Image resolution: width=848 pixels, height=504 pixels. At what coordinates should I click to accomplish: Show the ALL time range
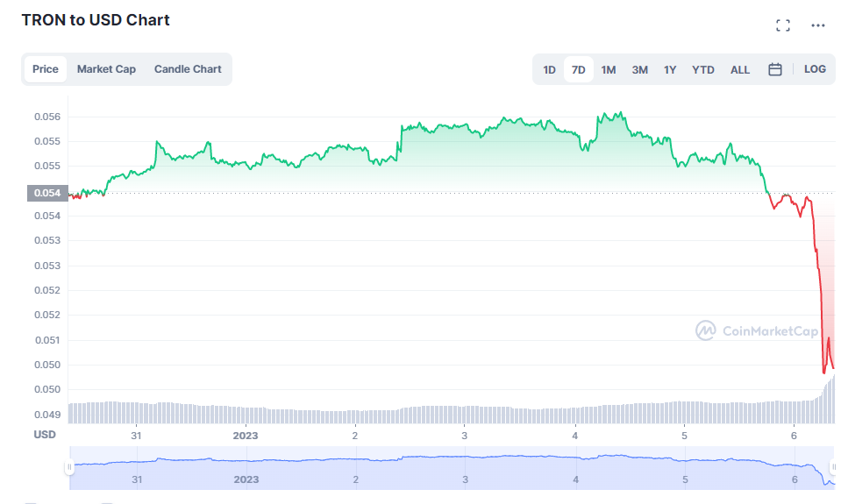[740, 70]
